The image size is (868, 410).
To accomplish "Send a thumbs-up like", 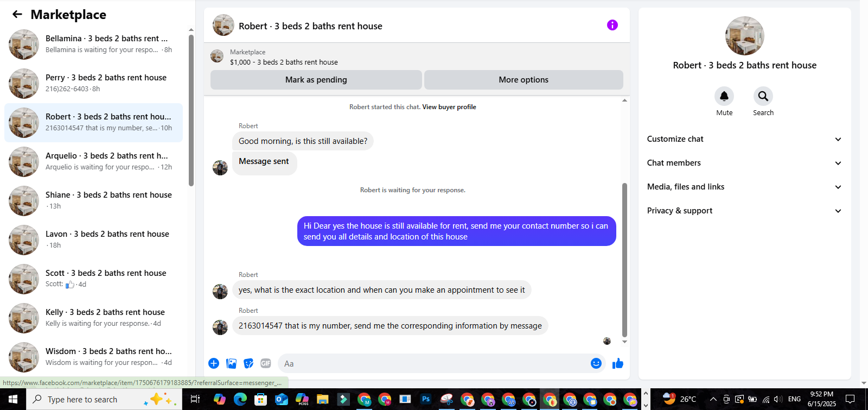I will [x=618, y=363].
